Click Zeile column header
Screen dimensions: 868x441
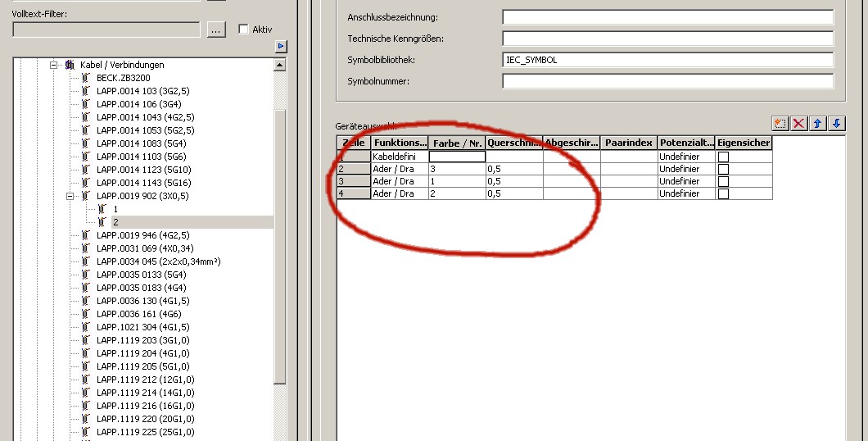click(x=354, y=143)
